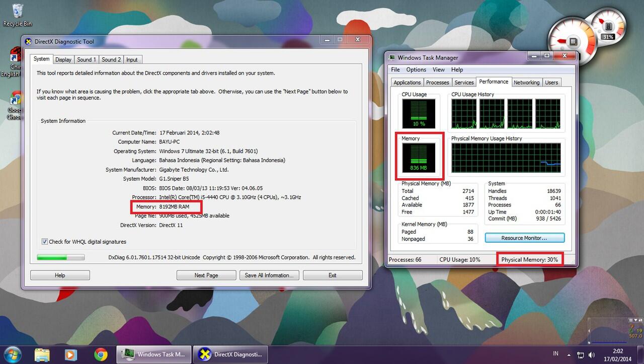Click Save All Information button

click(x=270, y=275)
